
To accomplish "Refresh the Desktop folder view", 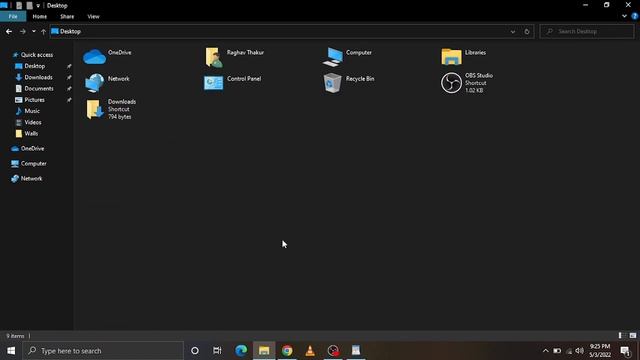I will point(527,31).
